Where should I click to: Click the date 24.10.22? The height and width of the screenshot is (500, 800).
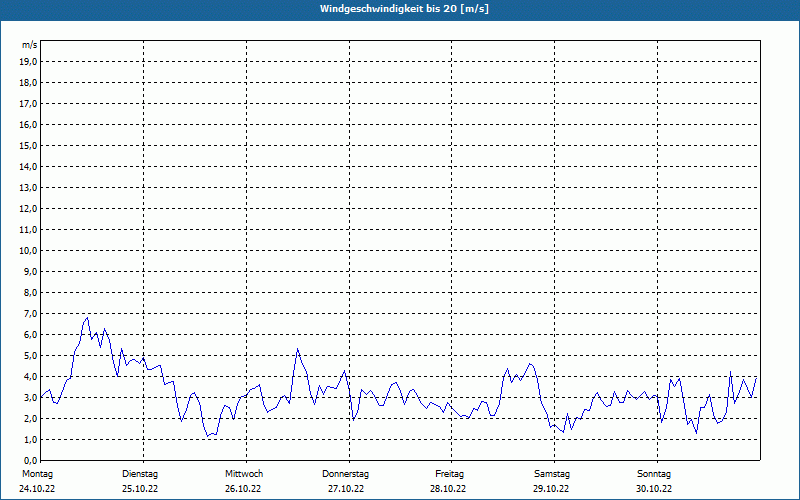coord(37,489)
